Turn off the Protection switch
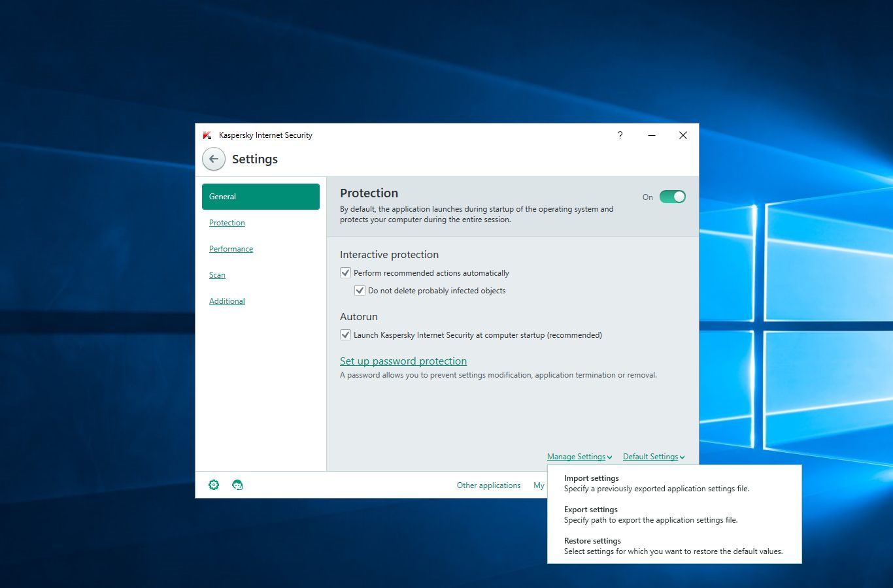The width and height of the screenshot is (893, 588). 672,197
